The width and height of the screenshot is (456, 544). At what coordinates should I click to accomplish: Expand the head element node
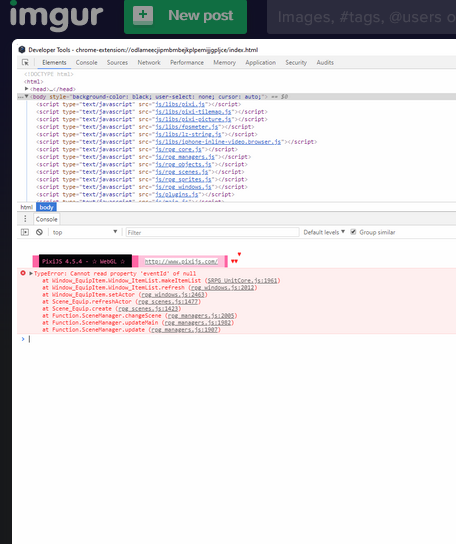26,89
